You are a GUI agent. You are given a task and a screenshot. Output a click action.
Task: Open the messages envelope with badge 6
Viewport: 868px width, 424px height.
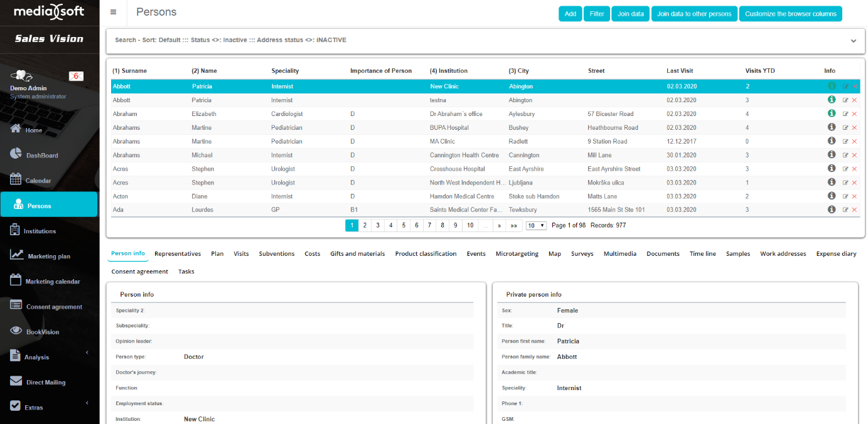pyautogui.click(x=76, y=76)
